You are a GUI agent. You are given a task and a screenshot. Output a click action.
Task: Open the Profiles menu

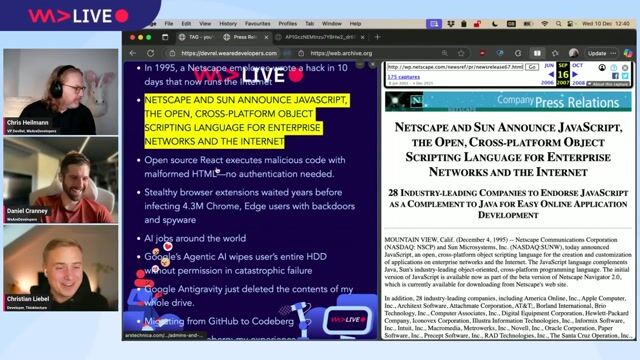(x=287, y=24)
